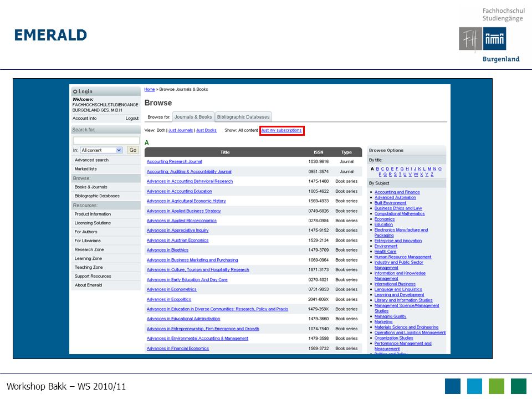Browse subject Advanced Automation

[x=395, y=197]
